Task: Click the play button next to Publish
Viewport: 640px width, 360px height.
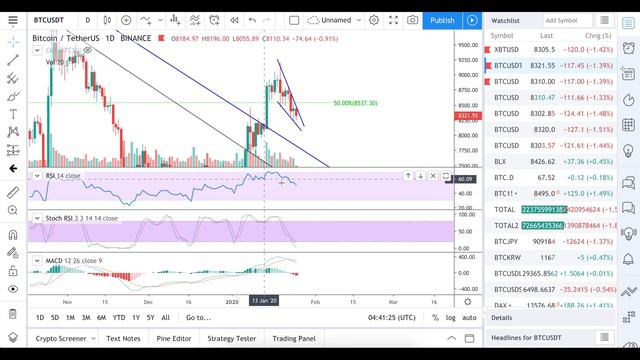Action: point(472,20)
